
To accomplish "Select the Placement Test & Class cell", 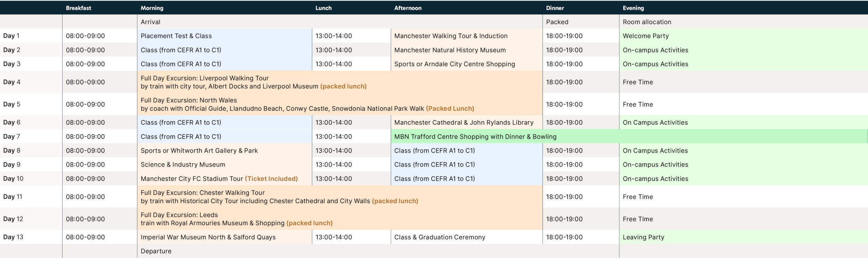I will [x=176, y=36].
